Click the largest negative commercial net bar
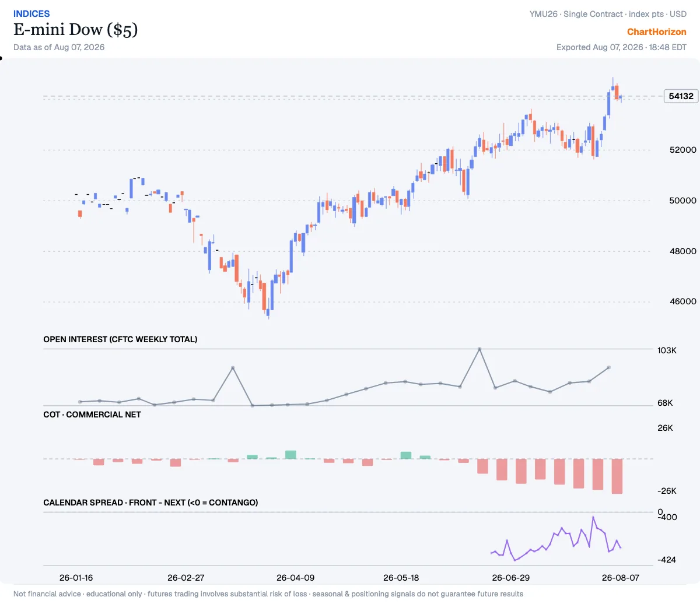 [x=617, y=476]
